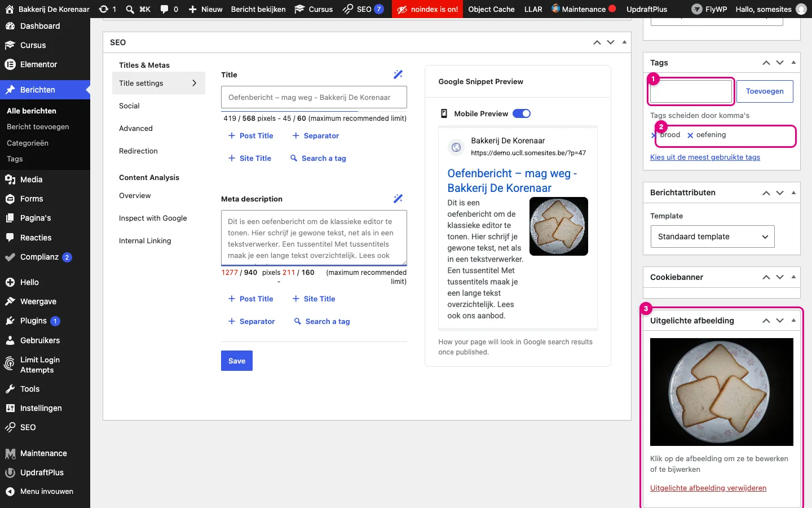Focus the Tags input field
The height and width of the screenshot is (508, 812).
coord(691,91)
